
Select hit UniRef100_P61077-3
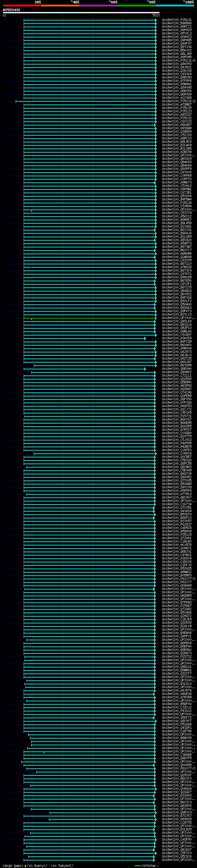[x=179, y=768]
